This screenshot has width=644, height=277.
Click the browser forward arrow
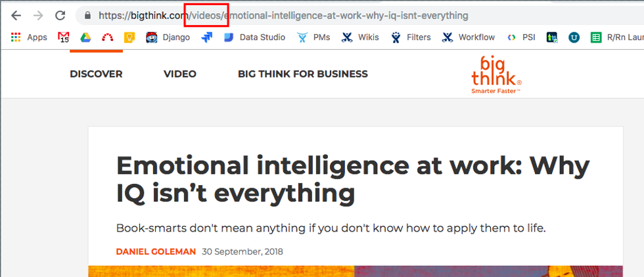[x=38, y=15]
